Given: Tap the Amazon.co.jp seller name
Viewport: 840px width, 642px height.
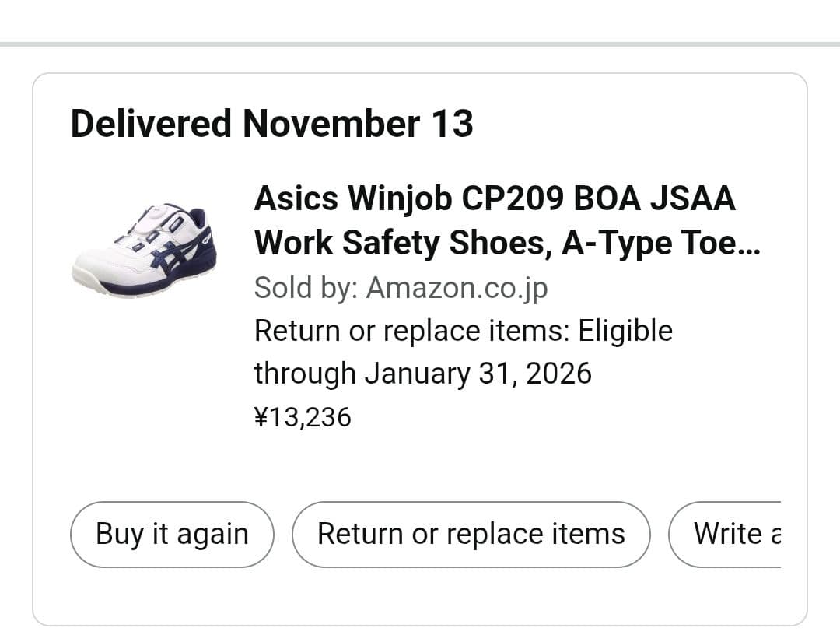Looking at the screenshot, I should 457,288.
